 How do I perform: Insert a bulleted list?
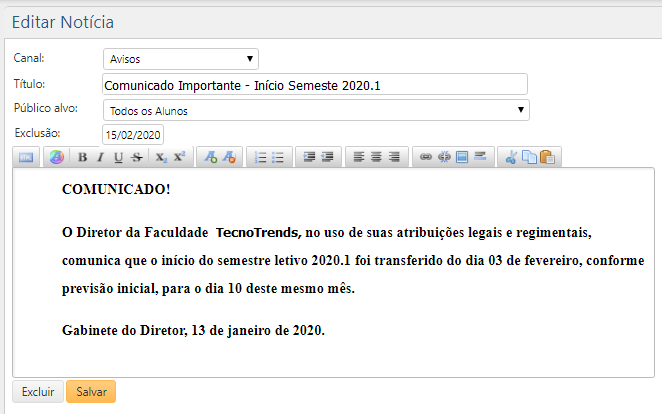[x=278, y=157]
